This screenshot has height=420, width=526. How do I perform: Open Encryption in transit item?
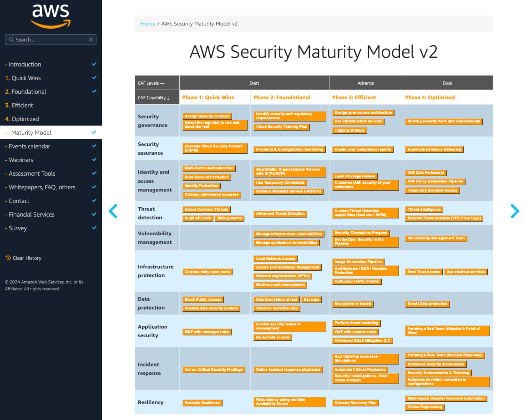(x=353, y=304)
